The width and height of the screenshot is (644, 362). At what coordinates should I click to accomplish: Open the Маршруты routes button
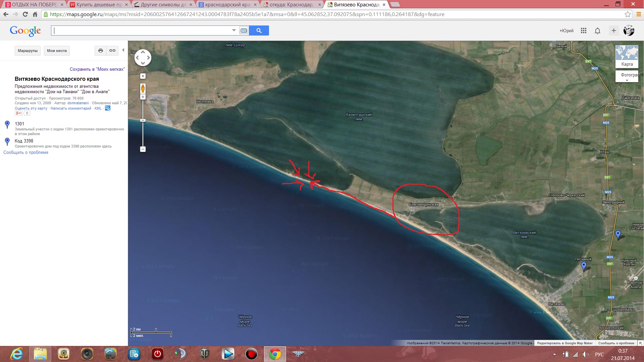[x=28, y=51]
